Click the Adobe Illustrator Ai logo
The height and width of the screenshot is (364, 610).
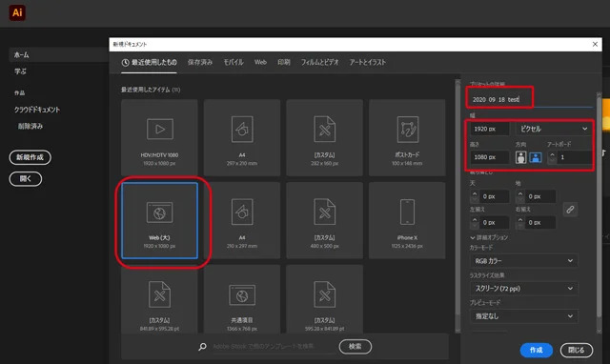(x=17, y=12)
